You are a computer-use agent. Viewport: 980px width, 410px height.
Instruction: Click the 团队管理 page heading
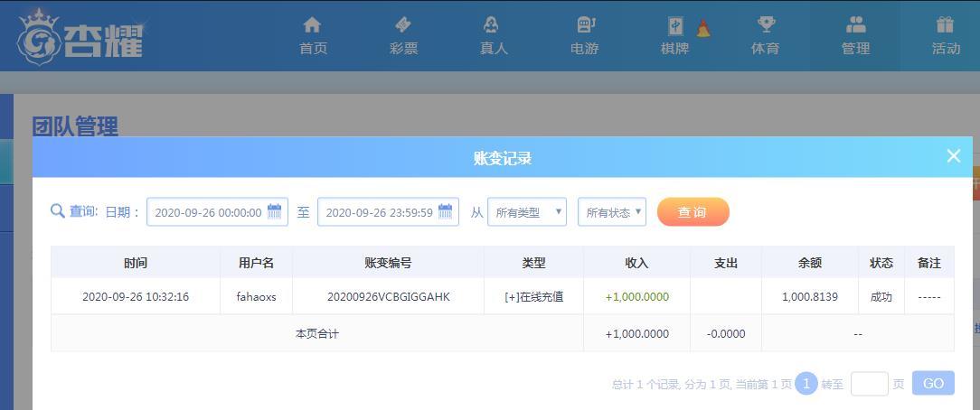click(75, 126)
